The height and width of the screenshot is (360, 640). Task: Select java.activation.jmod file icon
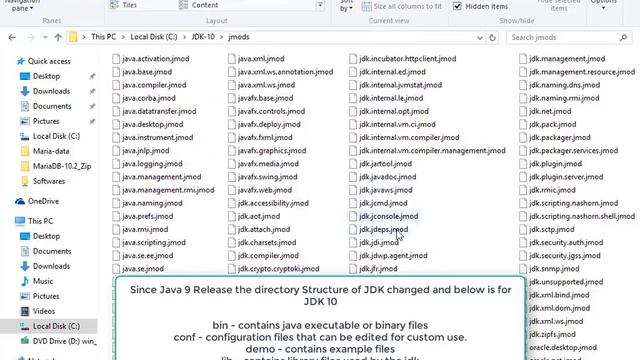click(116, 59)
